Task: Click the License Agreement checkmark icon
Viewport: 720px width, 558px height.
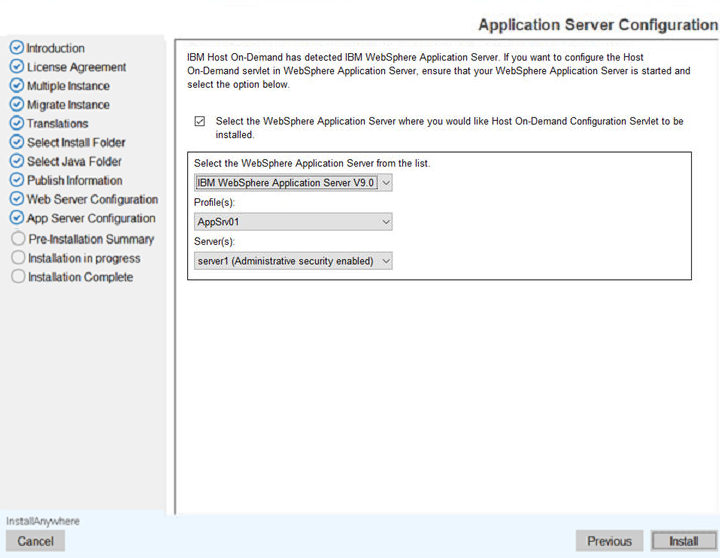Action: click(x=17, y=67)
